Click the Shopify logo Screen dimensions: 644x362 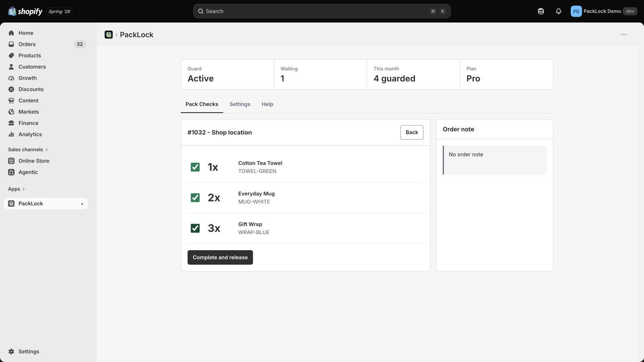click(25, 11)
